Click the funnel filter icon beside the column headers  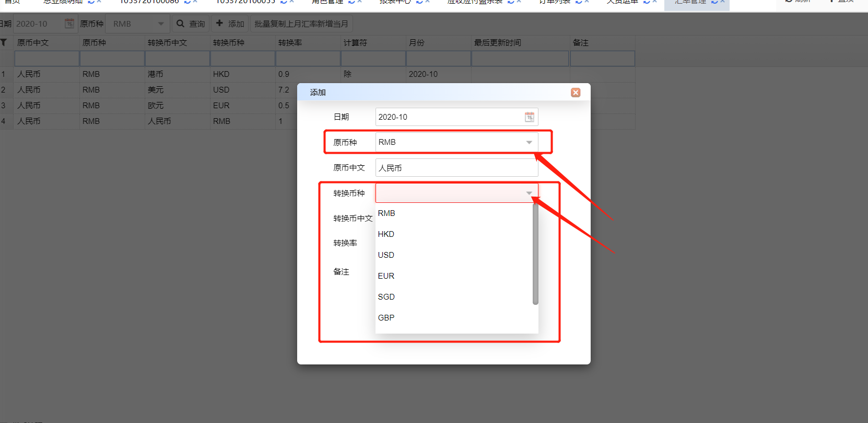click(x=4, y=42)
